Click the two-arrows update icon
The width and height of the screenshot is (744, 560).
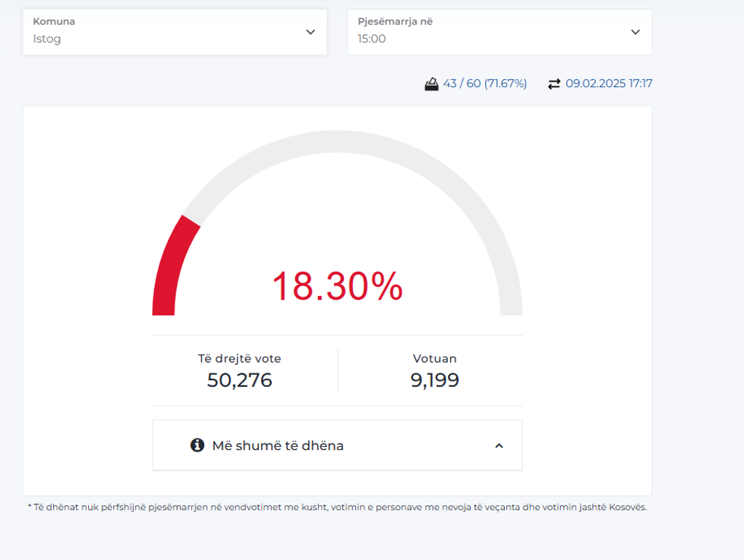pyautogui.click(x=554, y=84)
